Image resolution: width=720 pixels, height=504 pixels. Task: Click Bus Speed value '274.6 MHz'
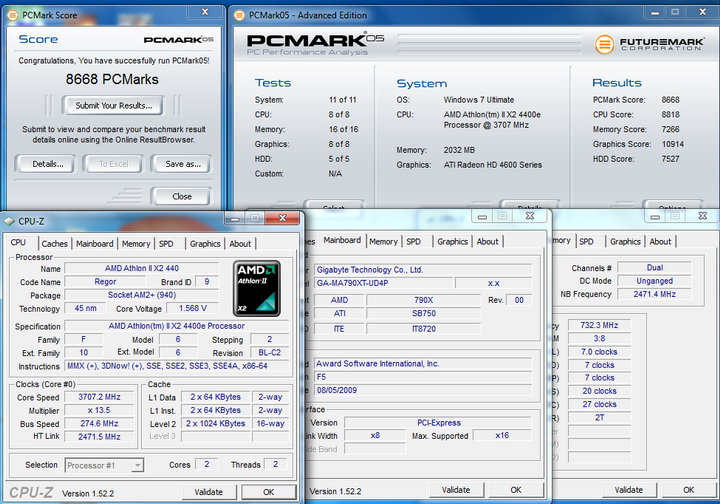[x=99, y=424]
